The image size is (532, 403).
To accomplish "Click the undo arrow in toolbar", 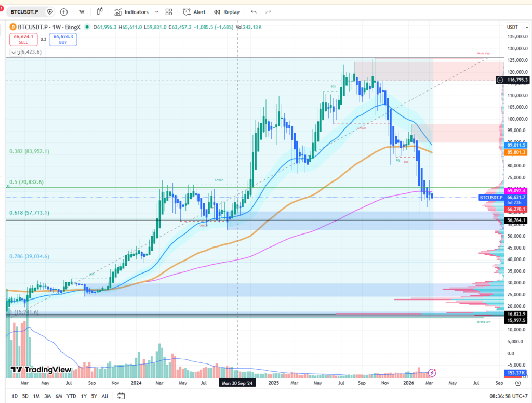I will [254, 11].
